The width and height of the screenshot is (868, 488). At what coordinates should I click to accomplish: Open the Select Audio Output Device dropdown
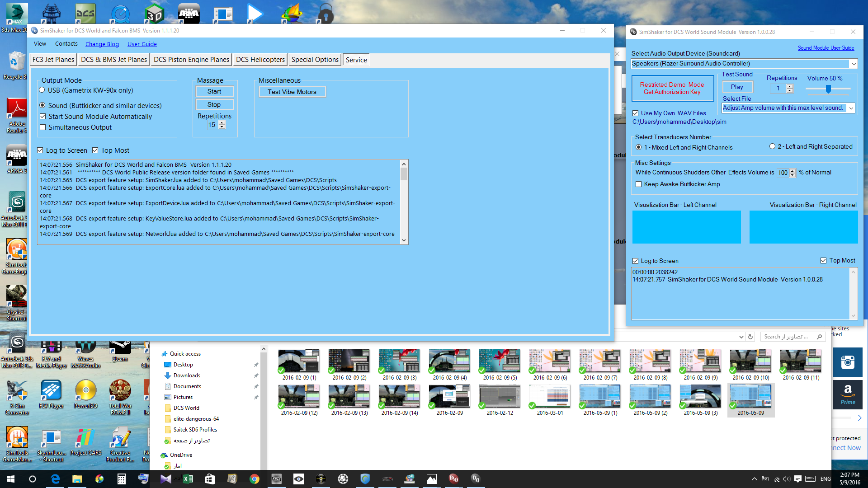[854, 64]
